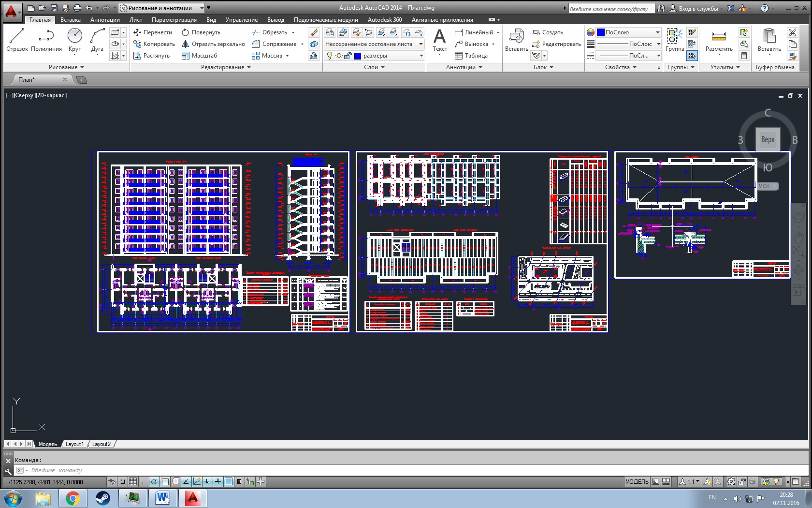Screen dimensions: 812x508
Task: Open the ПоСлою lineweight dropdown
Action: pyautogui.click(x=629, y=44)
